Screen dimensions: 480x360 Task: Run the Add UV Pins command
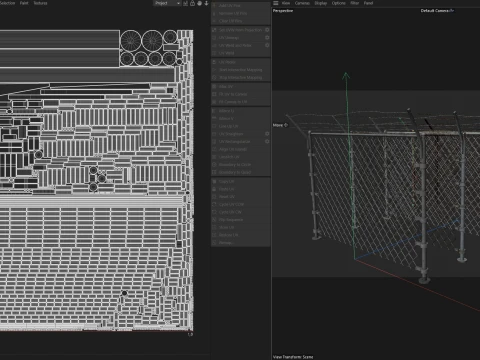click(x=240, y=6)
